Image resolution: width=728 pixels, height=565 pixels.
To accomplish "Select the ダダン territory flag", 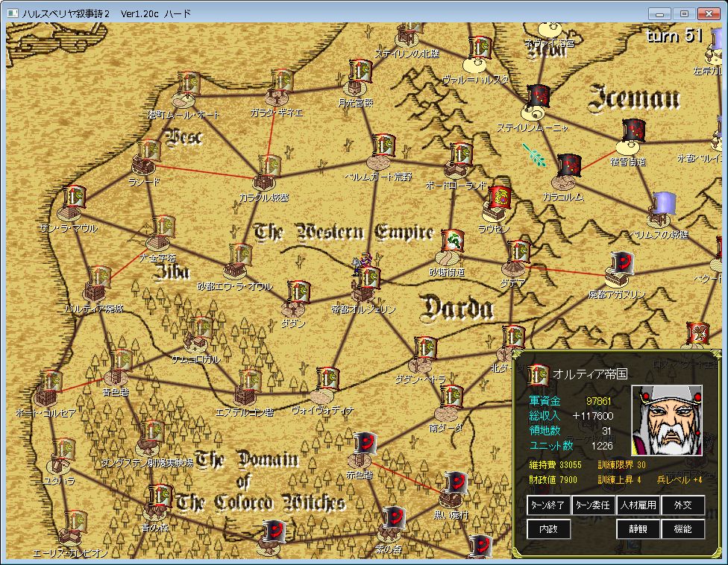I will click(x=298, y=291).
